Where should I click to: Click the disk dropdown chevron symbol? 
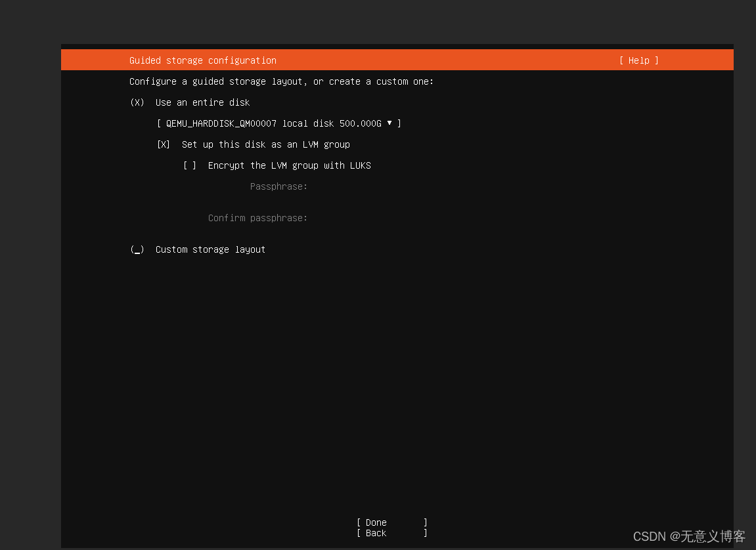tap(390, 123)
